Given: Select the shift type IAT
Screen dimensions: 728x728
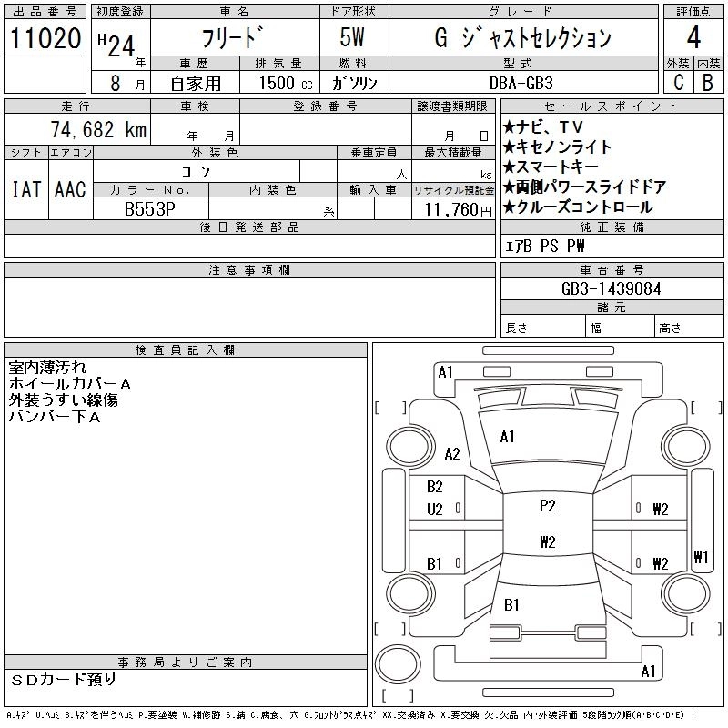Looking at the screenshot, I should coord(26,189).
